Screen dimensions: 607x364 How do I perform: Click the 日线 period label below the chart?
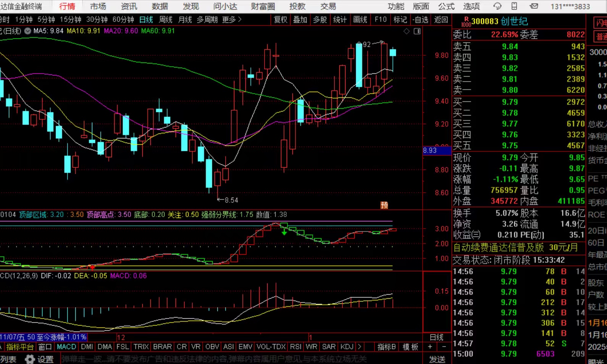tap(436, 337)
